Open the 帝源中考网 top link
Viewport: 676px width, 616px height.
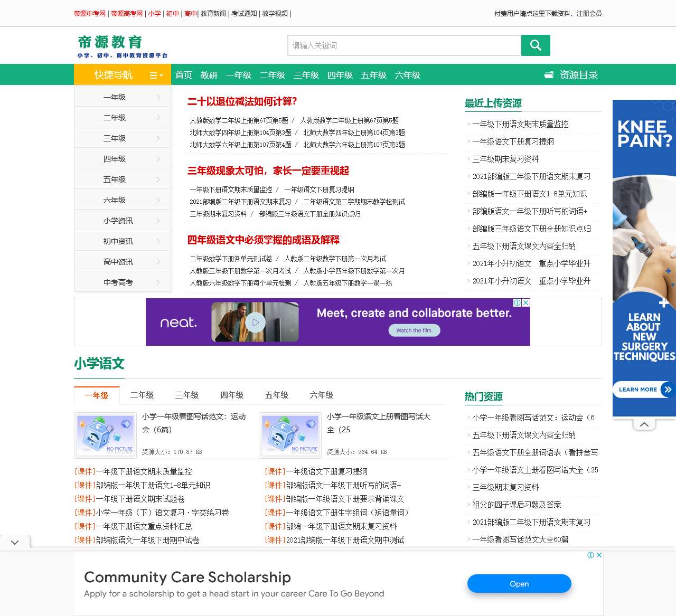click(90, 14)
